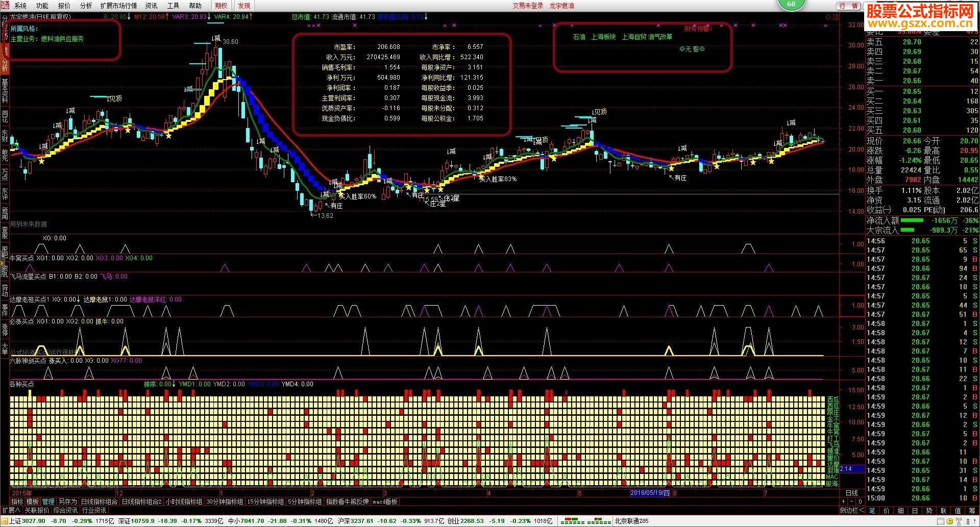Open the 功能 menu

point(42,6)
